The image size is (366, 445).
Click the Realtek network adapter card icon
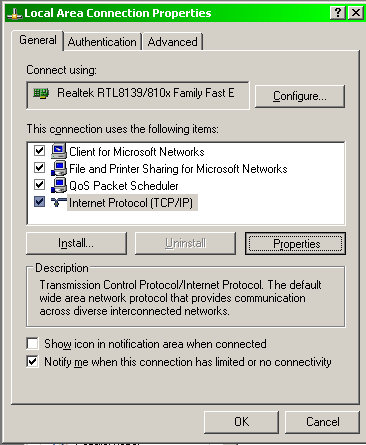coord(41,93)
